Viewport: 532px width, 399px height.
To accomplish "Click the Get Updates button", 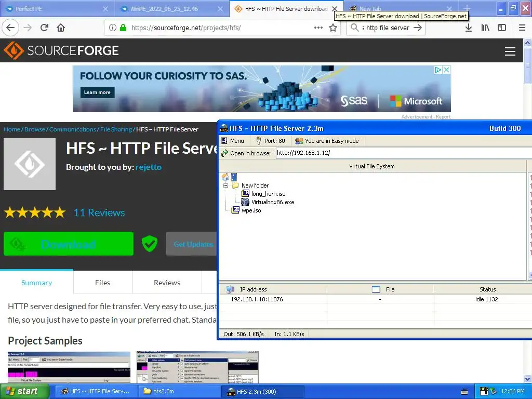I will [x=191, y=244].
